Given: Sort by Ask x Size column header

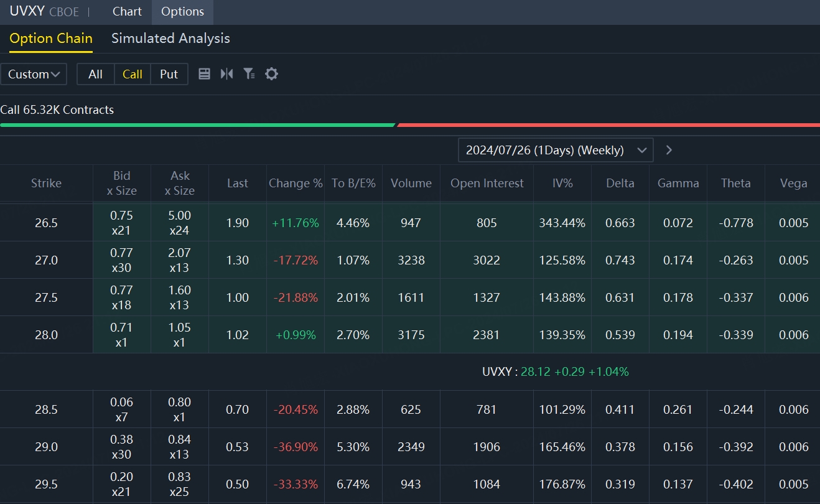Looking at the screenshot, I should pos(180,184).
